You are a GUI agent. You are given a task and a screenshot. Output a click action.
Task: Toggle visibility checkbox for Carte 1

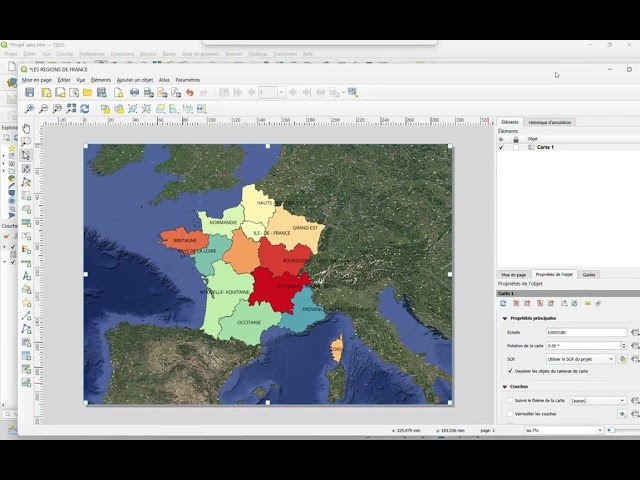[501, 147]
